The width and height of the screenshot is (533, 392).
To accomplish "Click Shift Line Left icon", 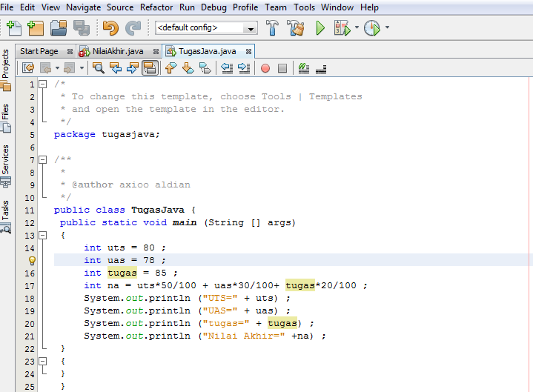I will (x=227, y=68).
